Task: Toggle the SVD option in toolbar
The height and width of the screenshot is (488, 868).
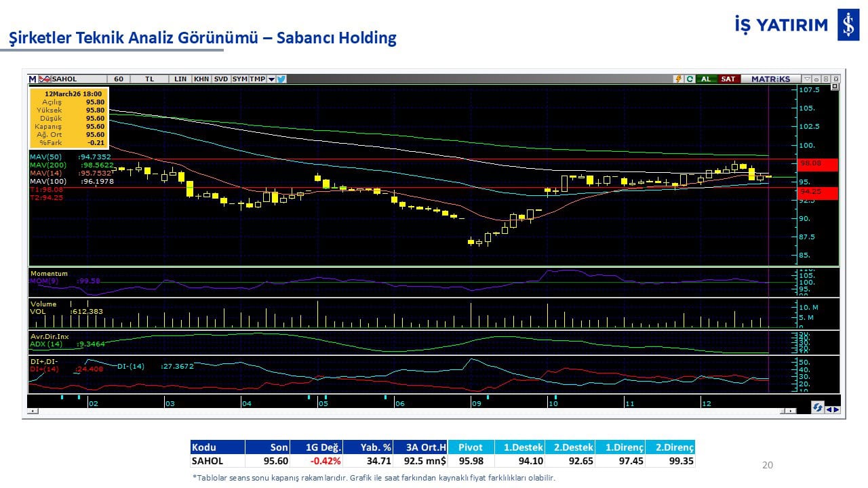Action: click(221, 79)
